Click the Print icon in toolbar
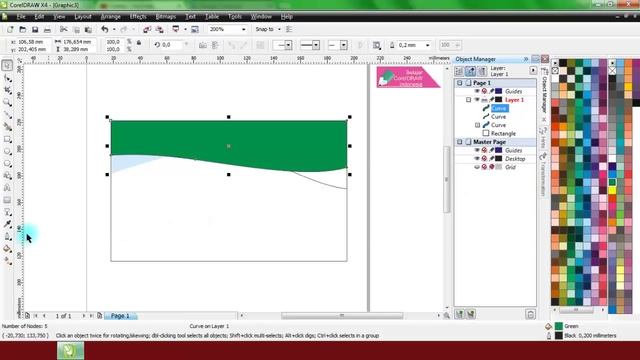Image resolution: width=640 pixels, height=360 pixels. (47, 29)
